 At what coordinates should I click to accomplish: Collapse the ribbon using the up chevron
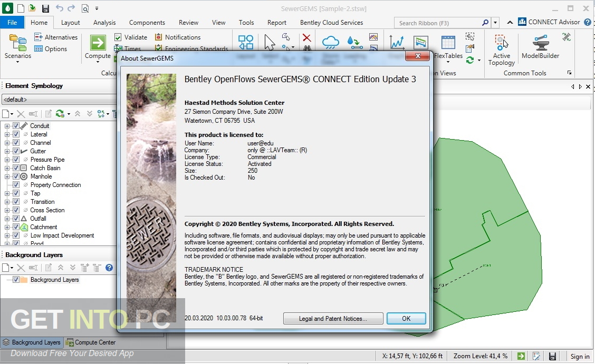click(510, 22)
